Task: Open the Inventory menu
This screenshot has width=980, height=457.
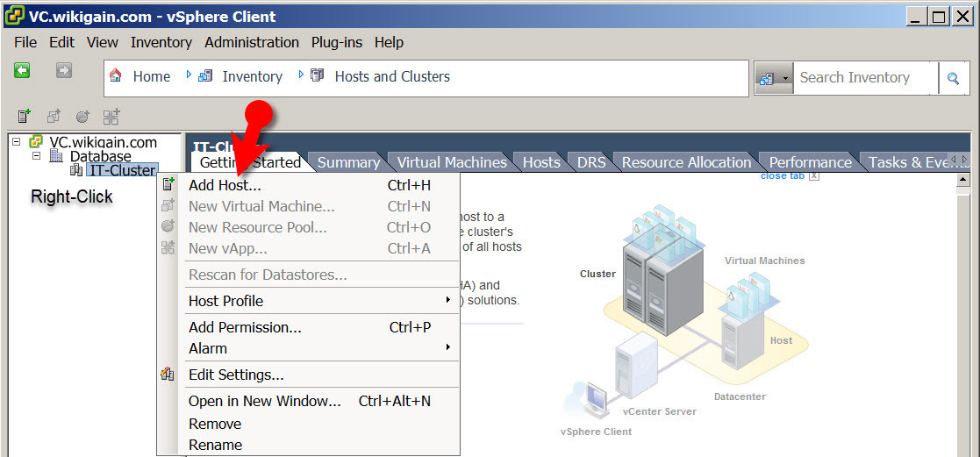Action: coord(161,42)
